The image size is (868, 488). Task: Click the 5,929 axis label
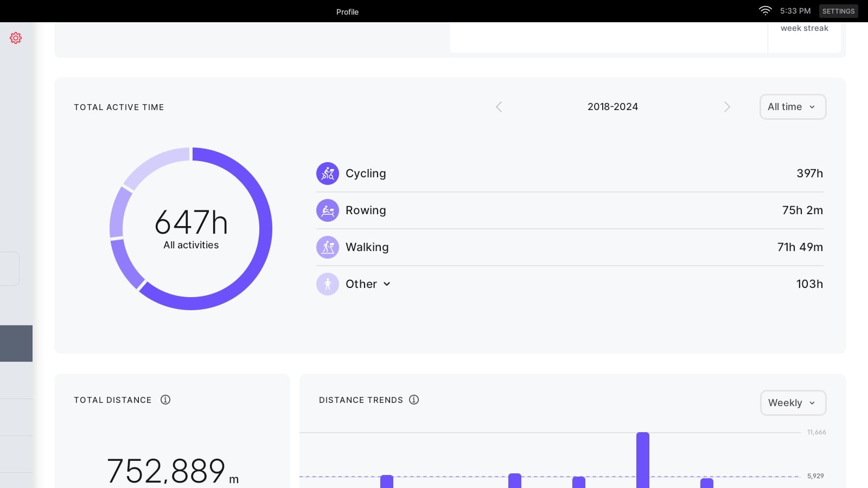(815, 476)
